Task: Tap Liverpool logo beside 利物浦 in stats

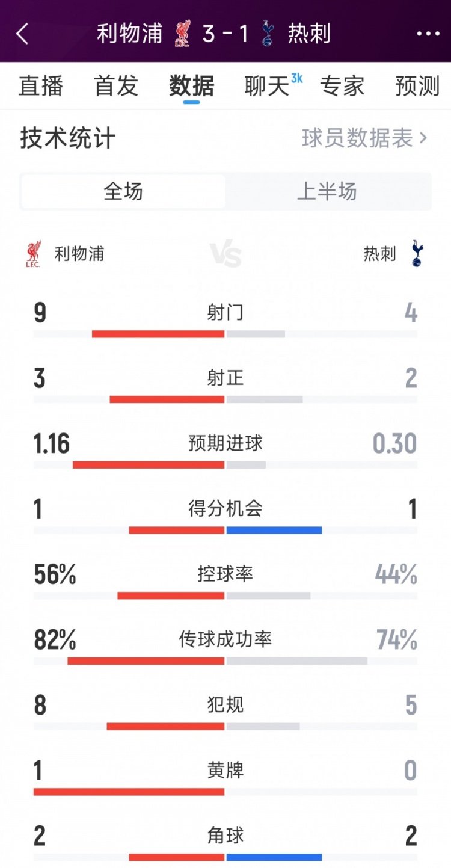Action: coord(33,254)
